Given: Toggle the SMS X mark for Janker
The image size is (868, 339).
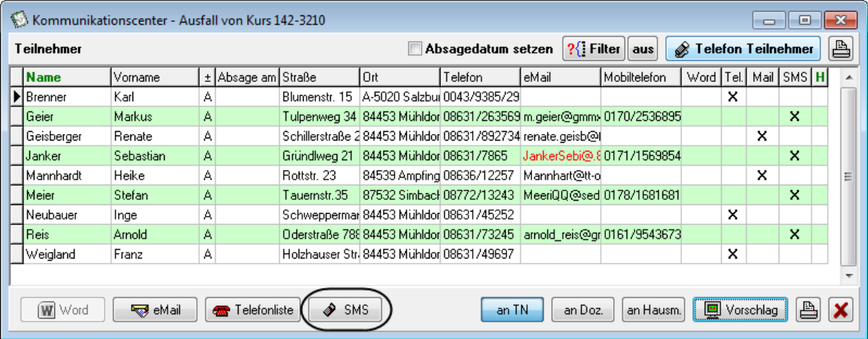Looking at the screenshot, I should [795, 156].
